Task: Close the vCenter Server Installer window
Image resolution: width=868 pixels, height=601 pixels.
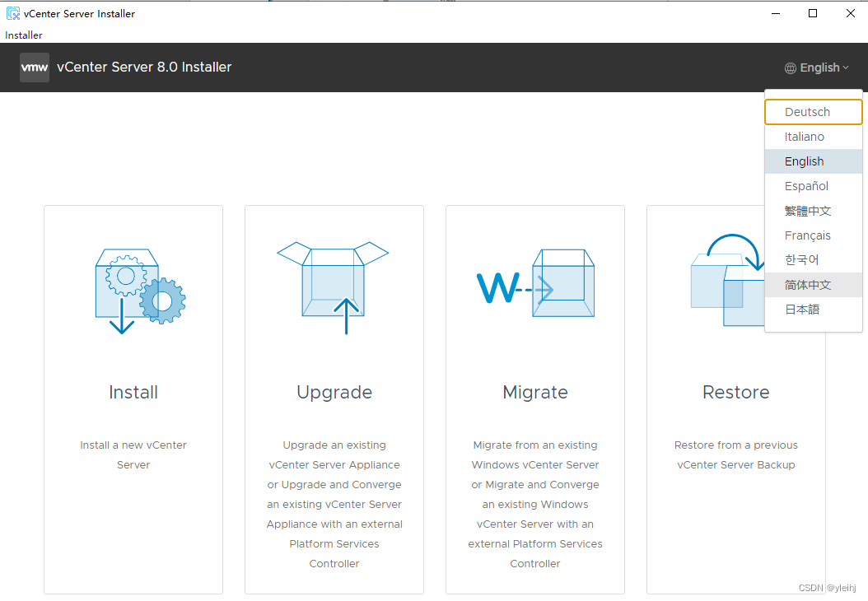Action: coord(850,13)
